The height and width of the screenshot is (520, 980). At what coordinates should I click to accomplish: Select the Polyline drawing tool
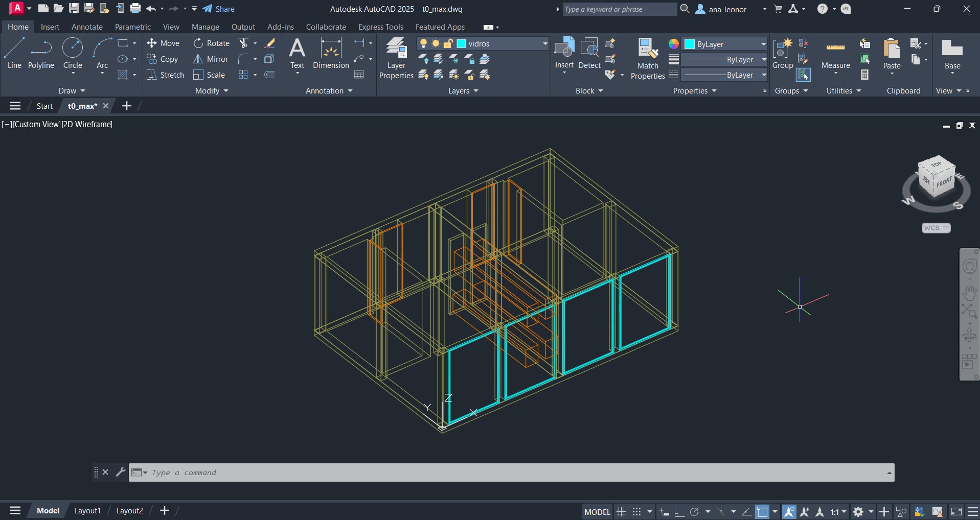pyautogui.click(x=41, y=54)
